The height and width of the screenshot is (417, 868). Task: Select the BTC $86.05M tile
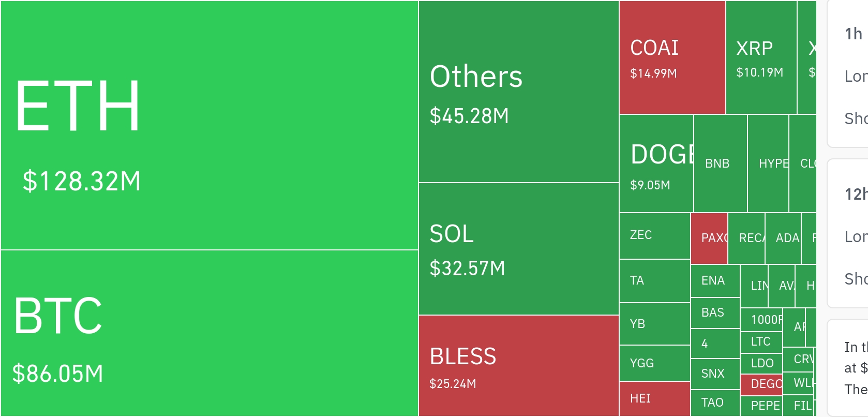click(209, 333)
